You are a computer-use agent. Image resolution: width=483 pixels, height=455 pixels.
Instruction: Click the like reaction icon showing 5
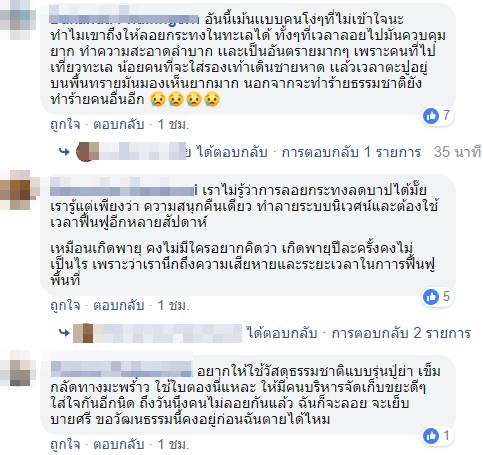431,297
